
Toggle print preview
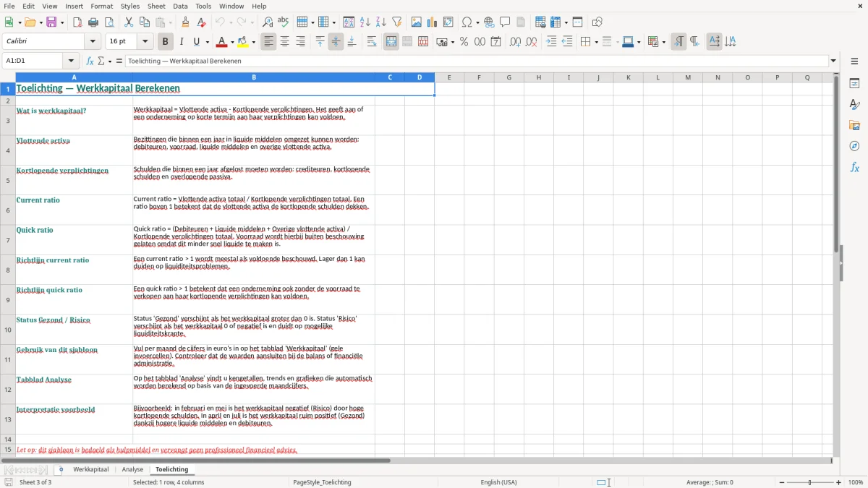point(109,22)
